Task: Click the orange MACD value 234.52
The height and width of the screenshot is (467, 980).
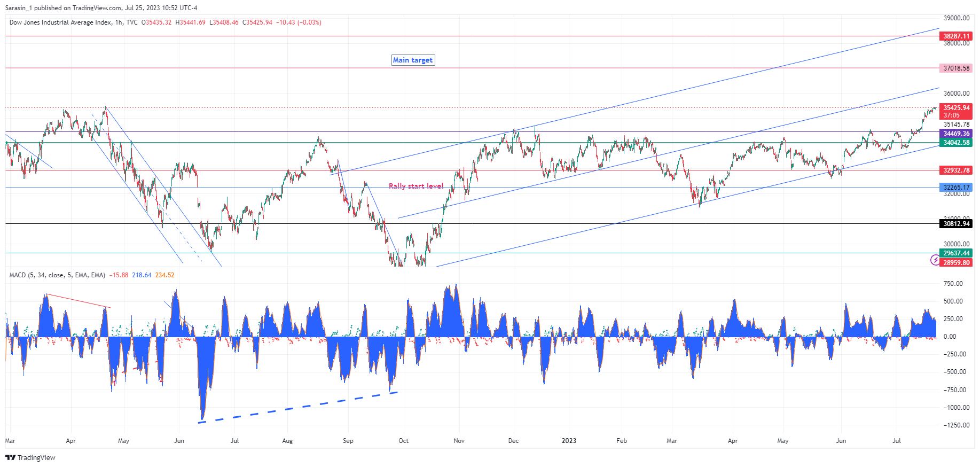Action: point(164,275)
